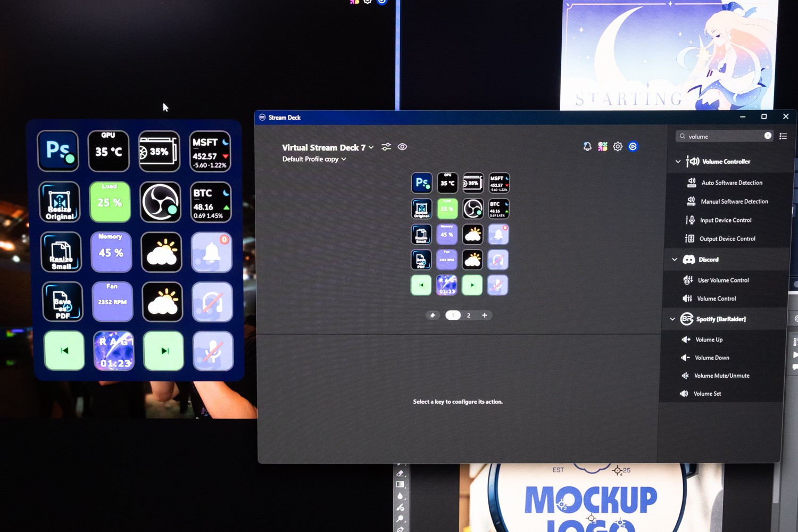The height and width of the screenshot is (532, 798).
Task: Select the MSFT stock key in the Stream Deck window grid
Action: point(499,183)
